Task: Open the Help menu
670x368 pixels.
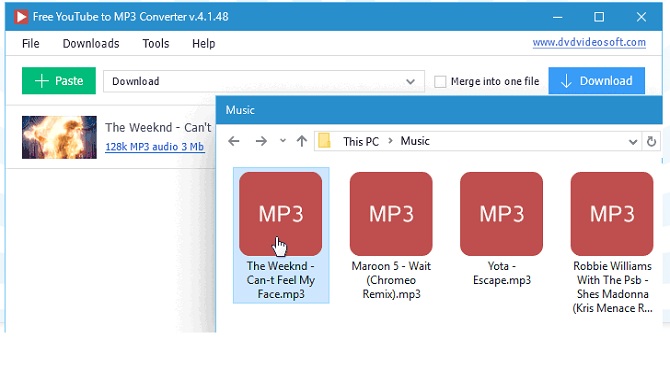Action: coord(203,44)
